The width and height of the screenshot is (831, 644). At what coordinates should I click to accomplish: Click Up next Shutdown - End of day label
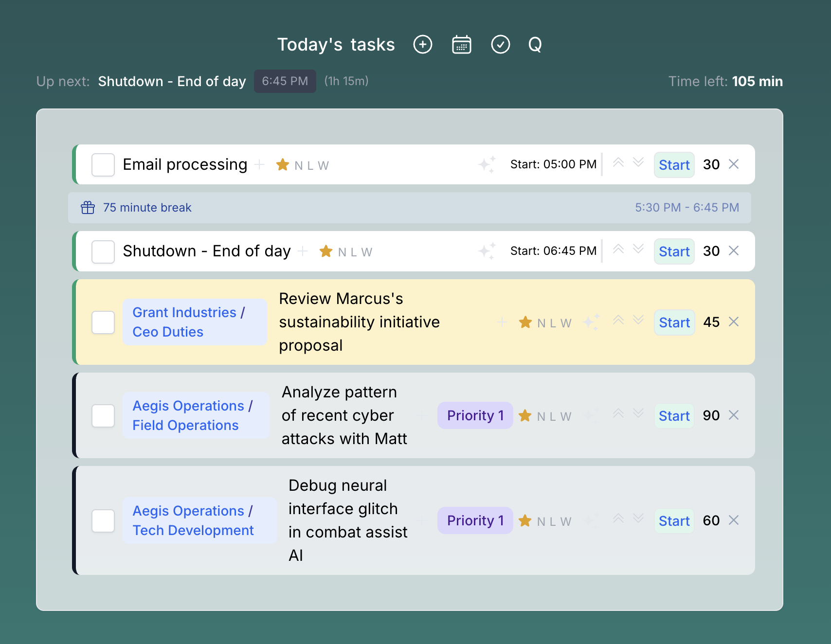point(172,81)
